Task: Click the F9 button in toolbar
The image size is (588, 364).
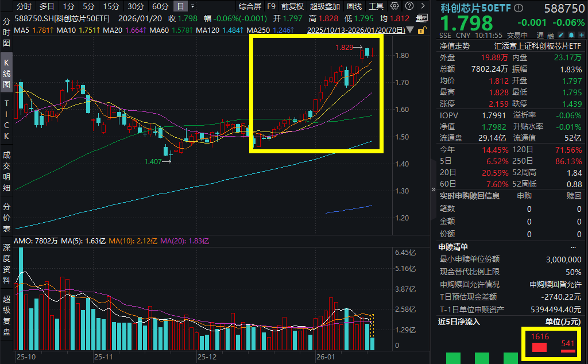Action: 271,6
